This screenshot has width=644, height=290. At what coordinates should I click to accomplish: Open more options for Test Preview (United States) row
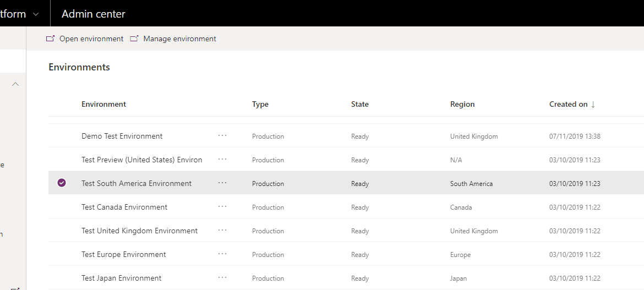(222, 160)
